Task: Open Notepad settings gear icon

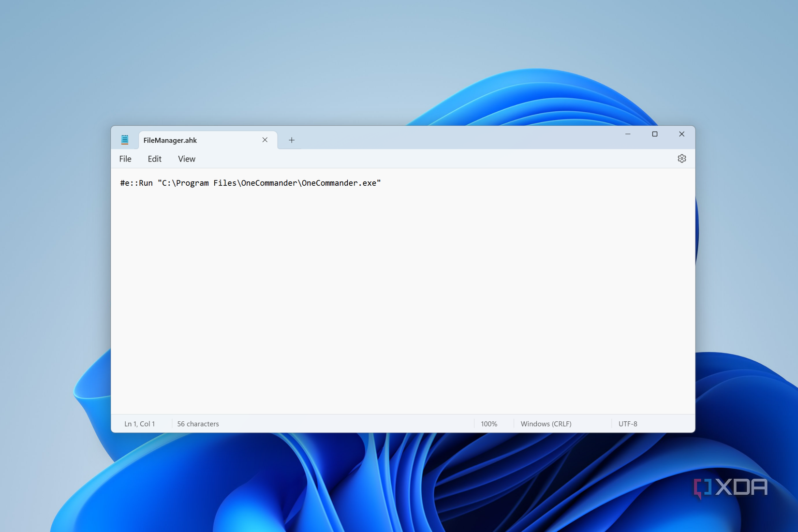Action: 681,159
